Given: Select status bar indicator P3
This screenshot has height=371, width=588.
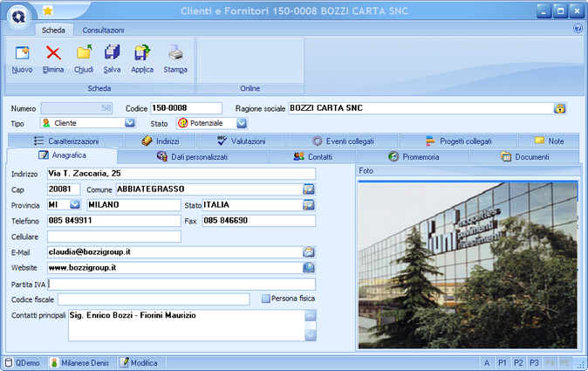Looking at the screenshot, I should click(x=534, y=363).
